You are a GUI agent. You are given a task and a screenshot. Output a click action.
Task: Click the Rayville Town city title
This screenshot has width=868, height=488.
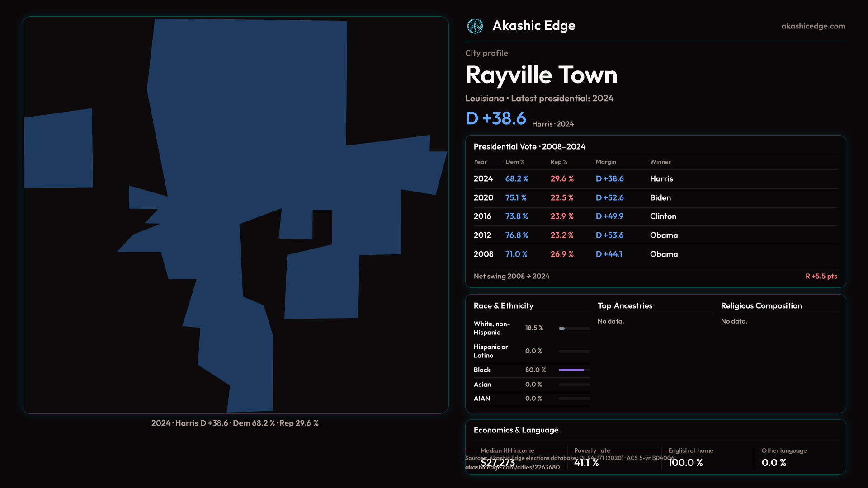(541, 75)
